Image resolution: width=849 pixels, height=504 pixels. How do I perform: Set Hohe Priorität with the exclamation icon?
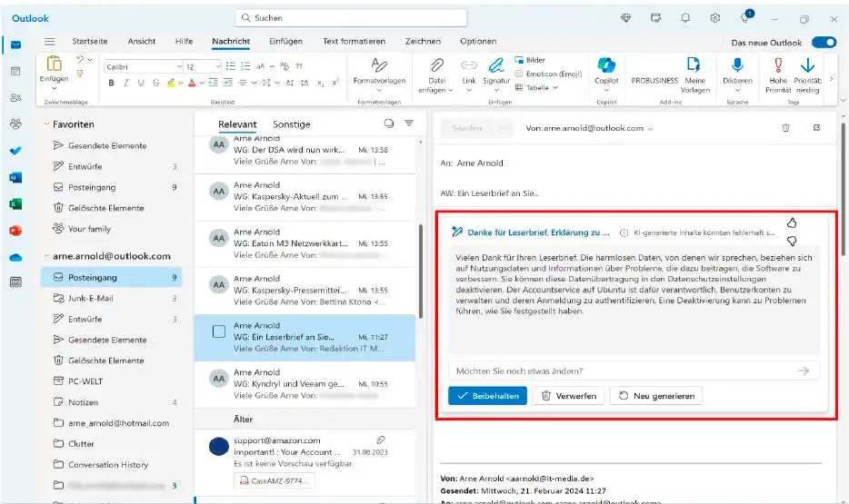pos(777,65)
